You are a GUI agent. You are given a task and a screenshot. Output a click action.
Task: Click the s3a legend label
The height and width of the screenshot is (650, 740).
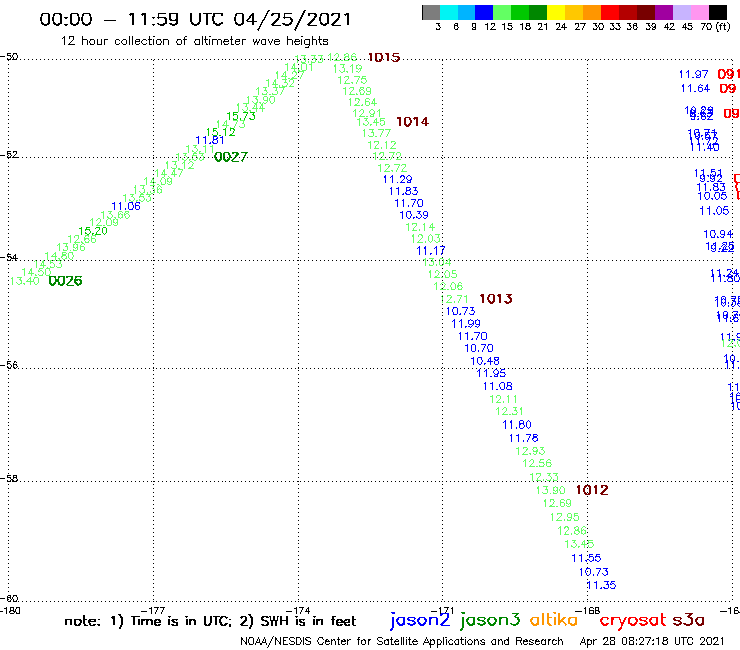(688, 620)
